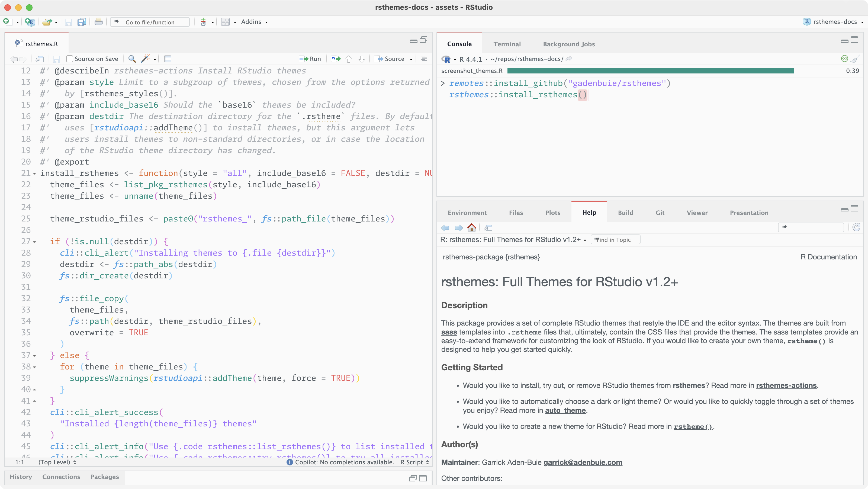
Task: Click the compile report notebook icon
Action: (168, 59)
